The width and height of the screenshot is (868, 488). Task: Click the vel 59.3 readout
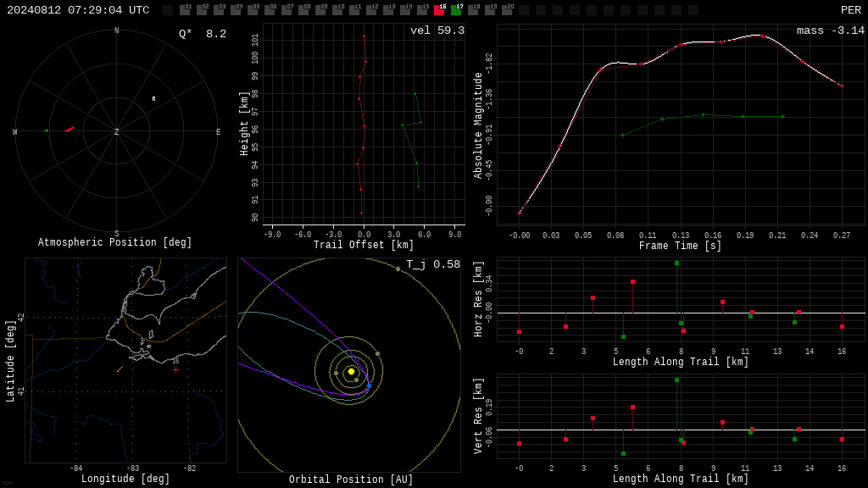point(437,30)
